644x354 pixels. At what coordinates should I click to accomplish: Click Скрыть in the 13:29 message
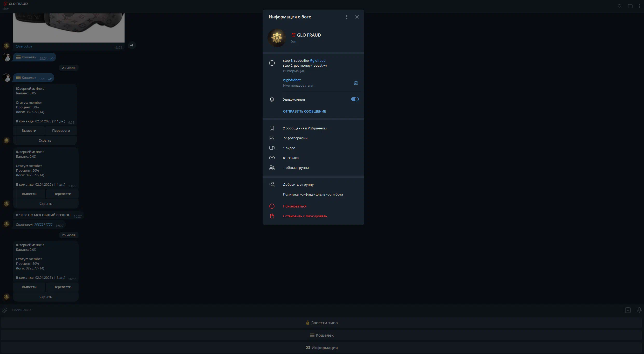point(46,204)
